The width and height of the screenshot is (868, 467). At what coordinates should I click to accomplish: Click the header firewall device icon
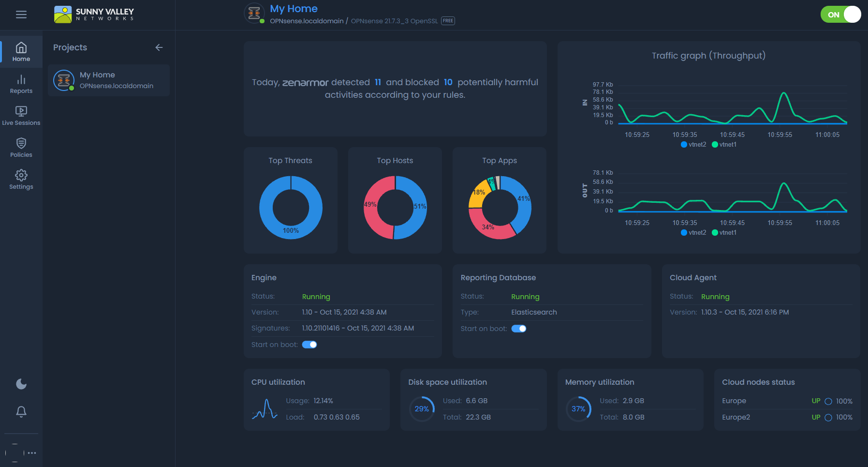click(x=254, y=14)
